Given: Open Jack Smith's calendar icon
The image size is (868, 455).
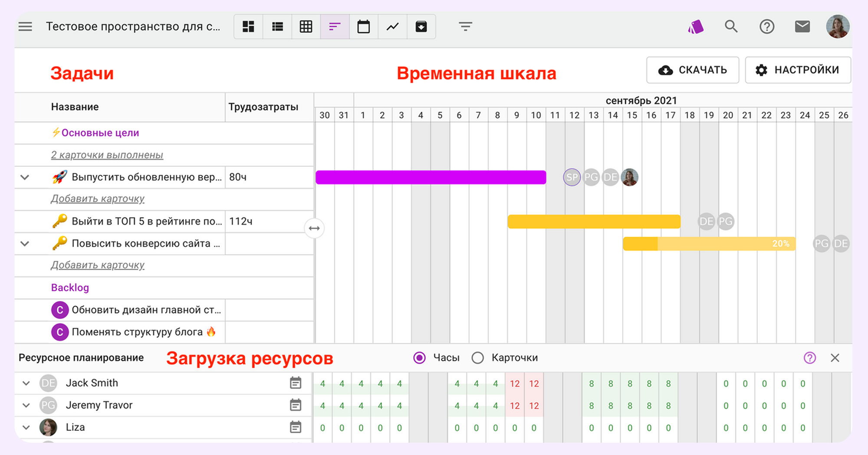Looking at the screenshot, I should 296,383.
